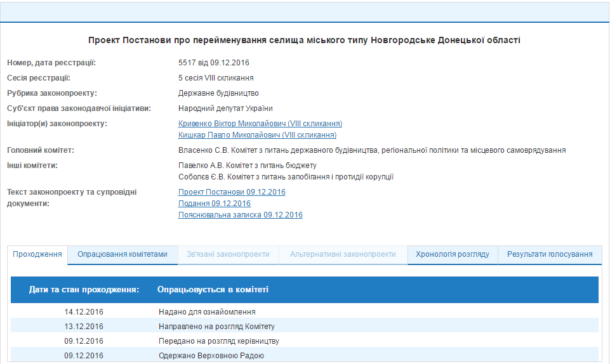Select date beside Передано на розгляд керівництву
This screenshot has width=610, height=364.
coord(84,341)
